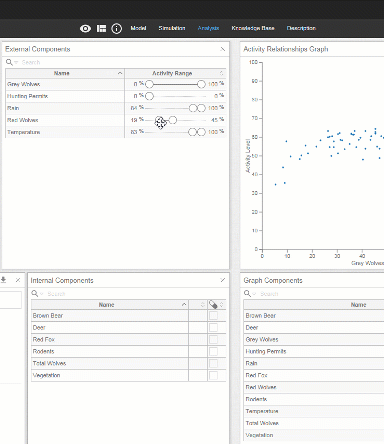Check the Deer checkbox
This screenshot has width=384, height=444.
pyautogui.click(x=213, y=328)
